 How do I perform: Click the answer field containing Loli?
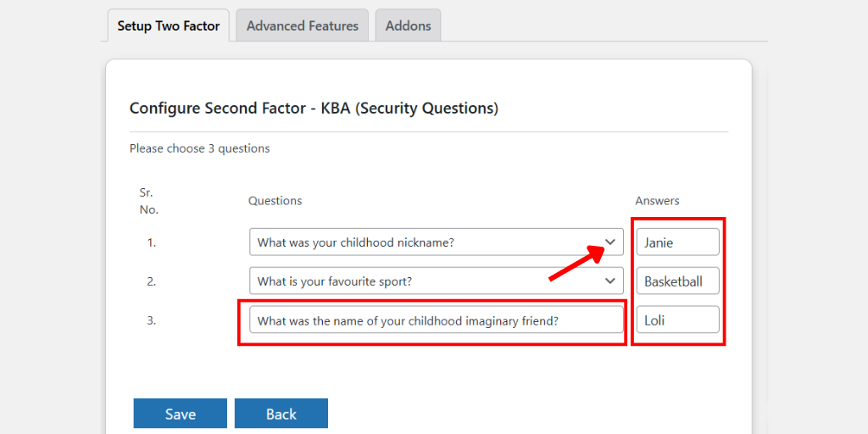point(677,320)
